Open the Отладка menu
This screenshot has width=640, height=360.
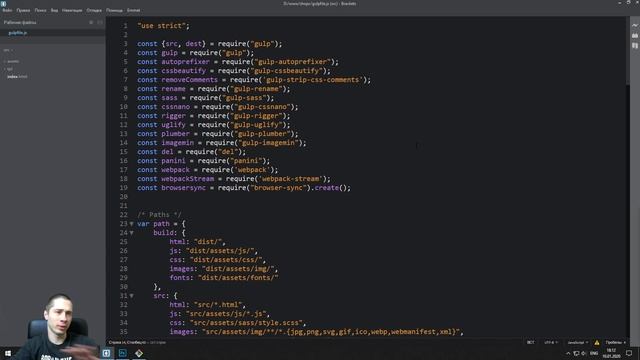[x=94, y=10]
